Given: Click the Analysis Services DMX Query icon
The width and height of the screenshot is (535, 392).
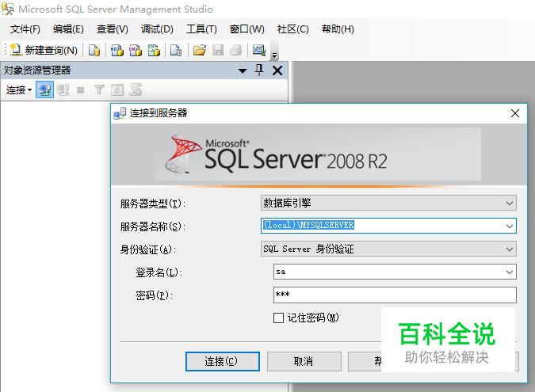Looking at the screenshot, I should click(136, 50).
